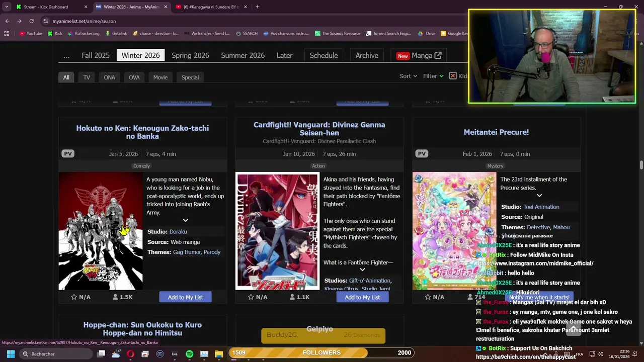Image resolution: width=644 pixels, height=362 pixels.
Task: Toggle the Kids checkbox
Action: pos(453,76)
